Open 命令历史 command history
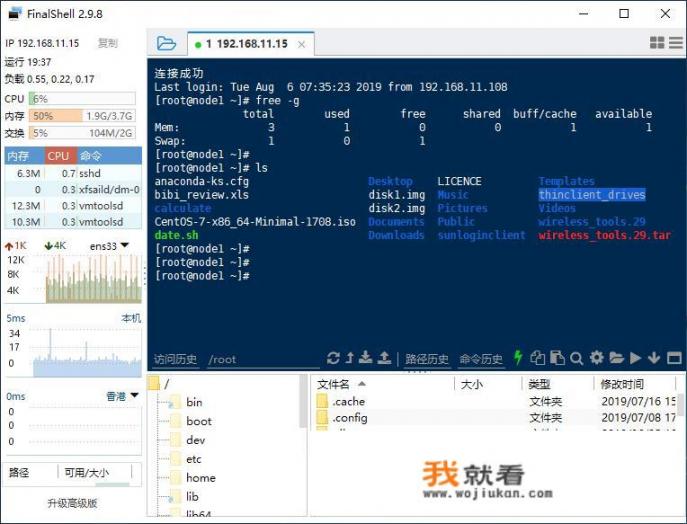The width and height of the screenshot is (687, 524). (x=481, y=359)
